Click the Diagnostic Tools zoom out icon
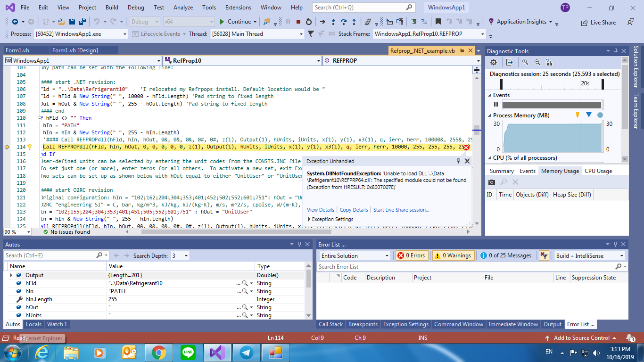The height and width of the screenshot is (362, 644). tap(537, 62)
